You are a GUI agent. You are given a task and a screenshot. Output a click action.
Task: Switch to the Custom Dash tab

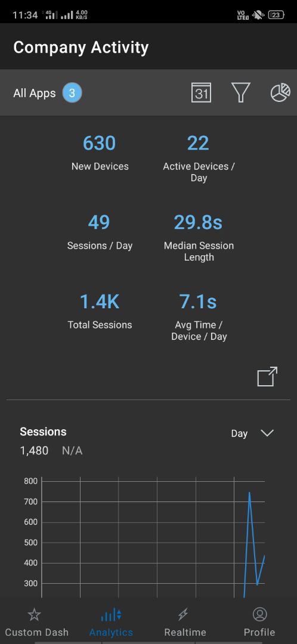(36, 622)
